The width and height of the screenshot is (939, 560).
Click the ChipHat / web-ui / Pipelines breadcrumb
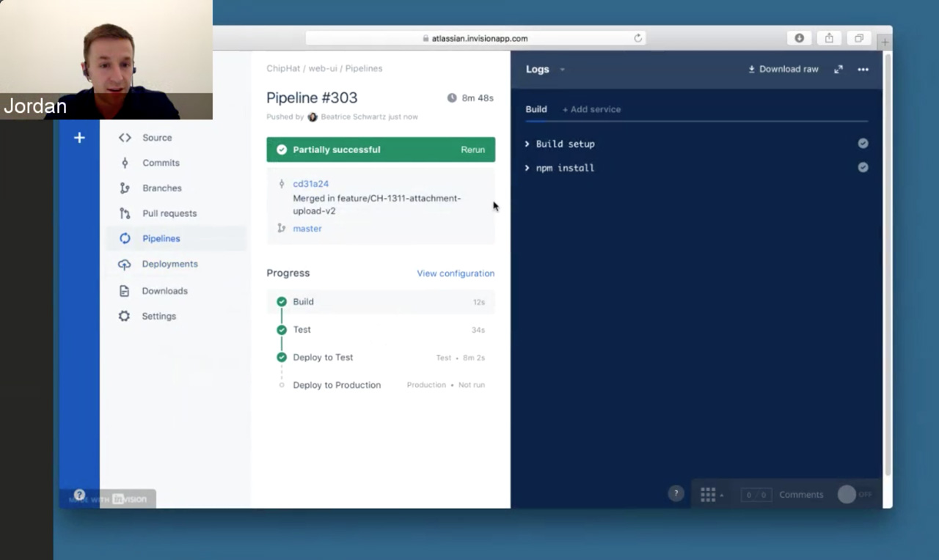tap(324, 68)
